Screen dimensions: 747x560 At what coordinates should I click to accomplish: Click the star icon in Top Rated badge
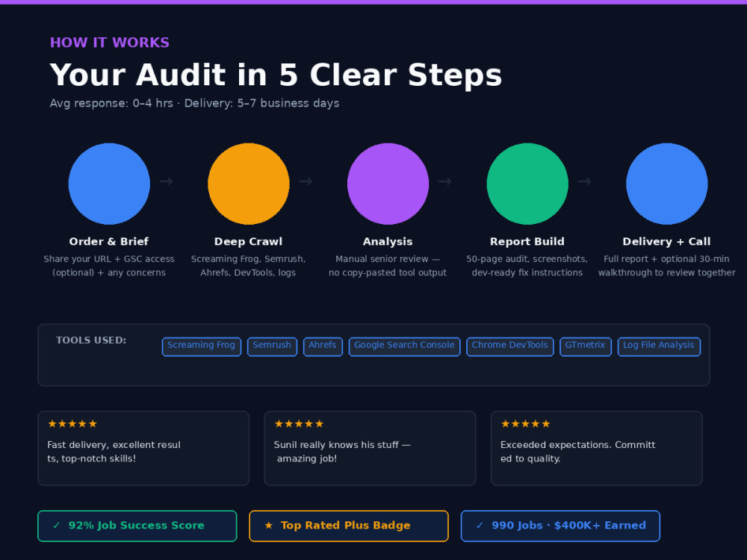269,525
